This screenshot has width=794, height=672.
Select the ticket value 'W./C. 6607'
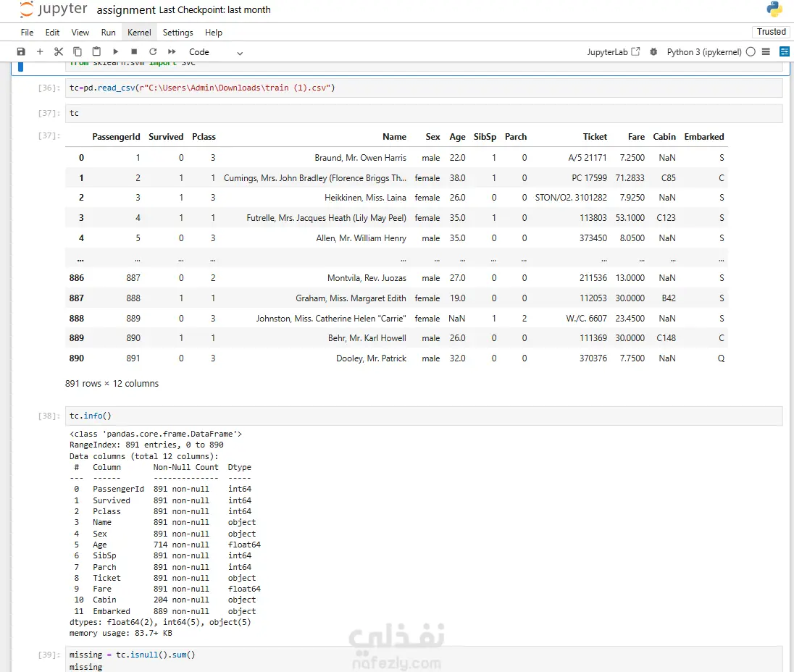coord(586,319)
